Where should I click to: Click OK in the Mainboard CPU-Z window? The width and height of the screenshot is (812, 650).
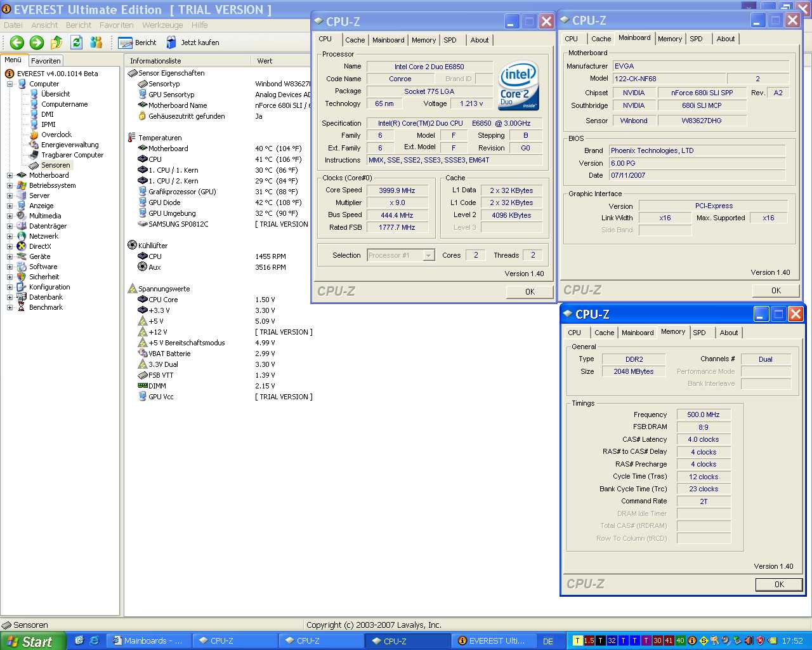(x=776, y=291)
